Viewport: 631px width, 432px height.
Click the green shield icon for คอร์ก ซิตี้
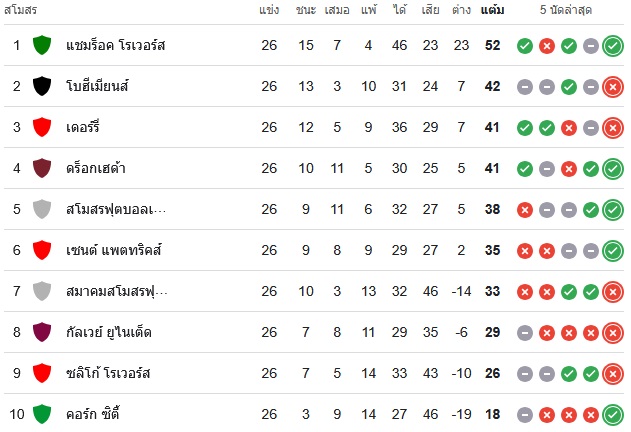click(42, 414)
